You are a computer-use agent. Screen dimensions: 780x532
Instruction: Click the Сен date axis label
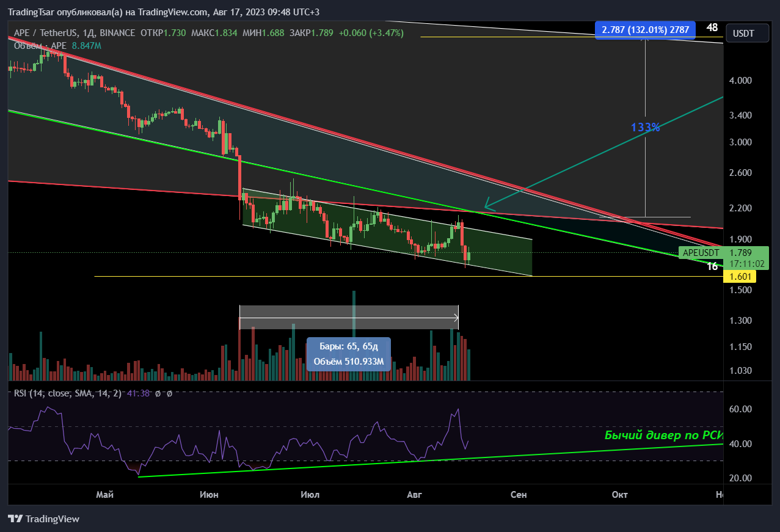click(519, 495)
